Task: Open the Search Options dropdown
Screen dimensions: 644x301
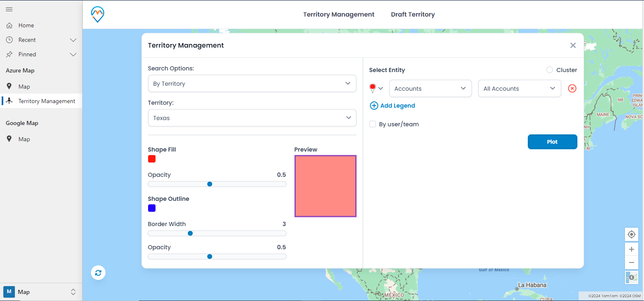Action: [x=252, y=84]
